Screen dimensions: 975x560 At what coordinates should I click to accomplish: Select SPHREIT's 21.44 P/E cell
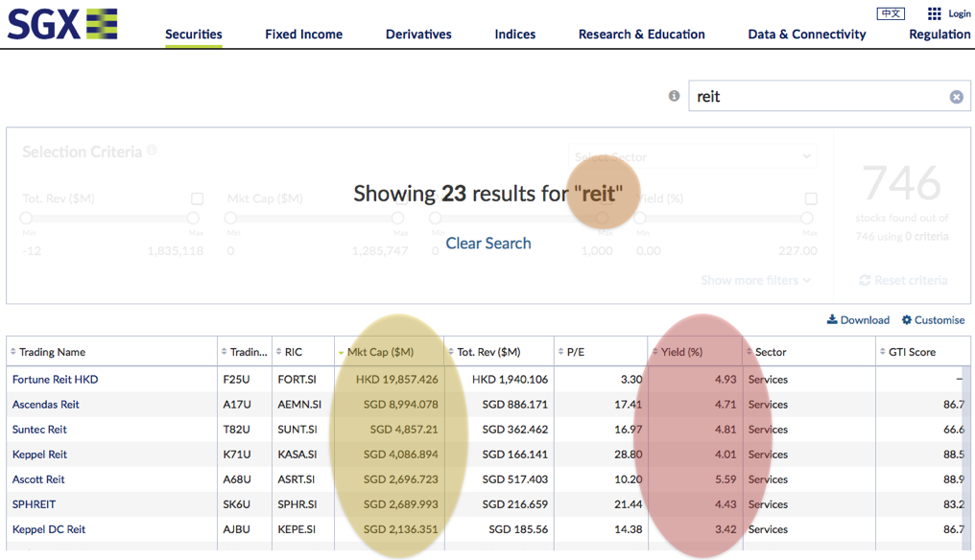(601, 504)
